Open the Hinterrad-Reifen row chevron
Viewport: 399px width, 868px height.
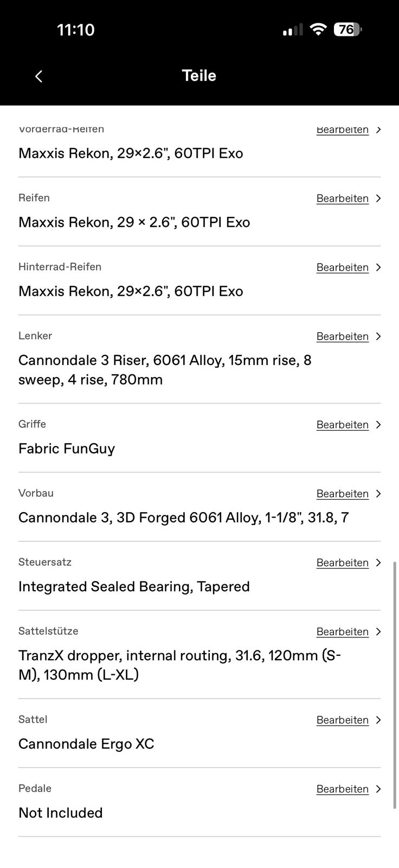378,267
